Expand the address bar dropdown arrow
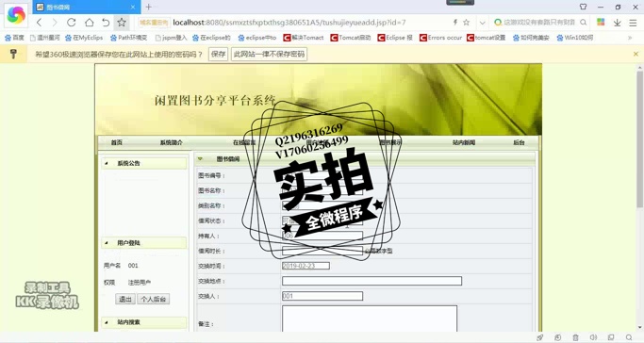Viewport: 644px width, 343px height. click(483, 23)
